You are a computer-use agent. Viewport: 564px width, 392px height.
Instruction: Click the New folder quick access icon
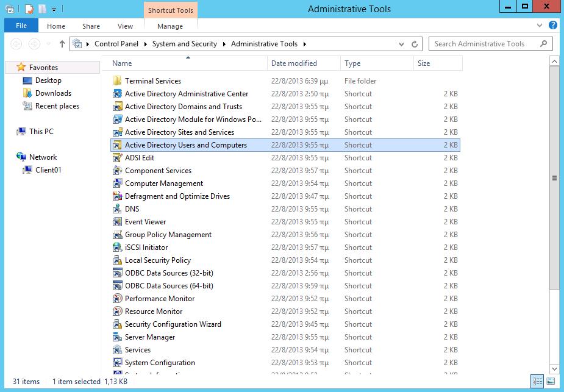point(42,9)
